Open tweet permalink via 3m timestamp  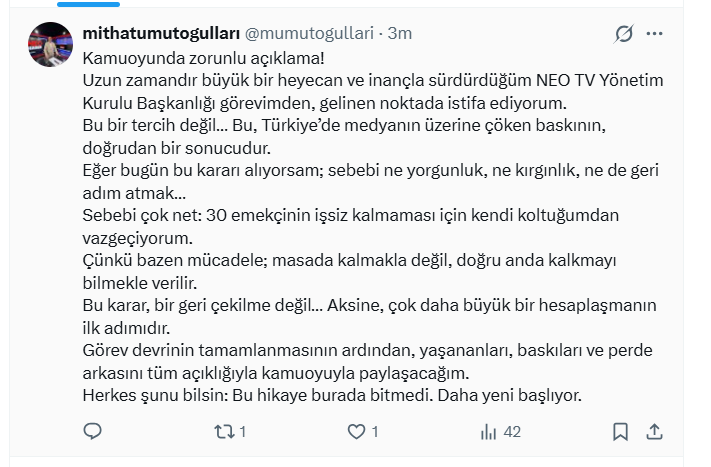click(400, 33)
